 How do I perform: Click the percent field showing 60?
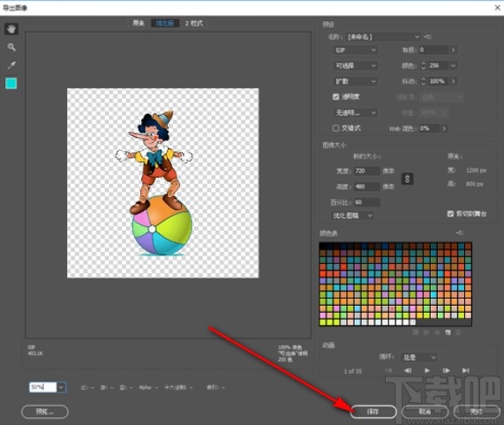366,202
